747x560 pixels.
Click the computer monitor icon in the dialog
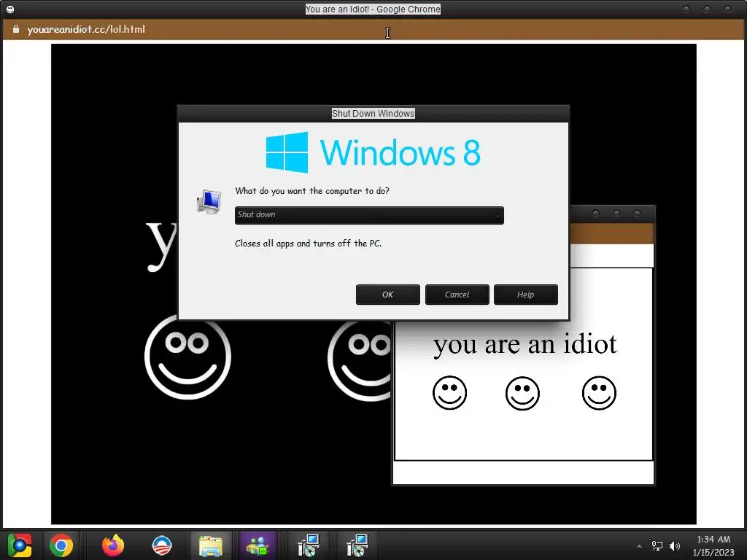point(209,201)
